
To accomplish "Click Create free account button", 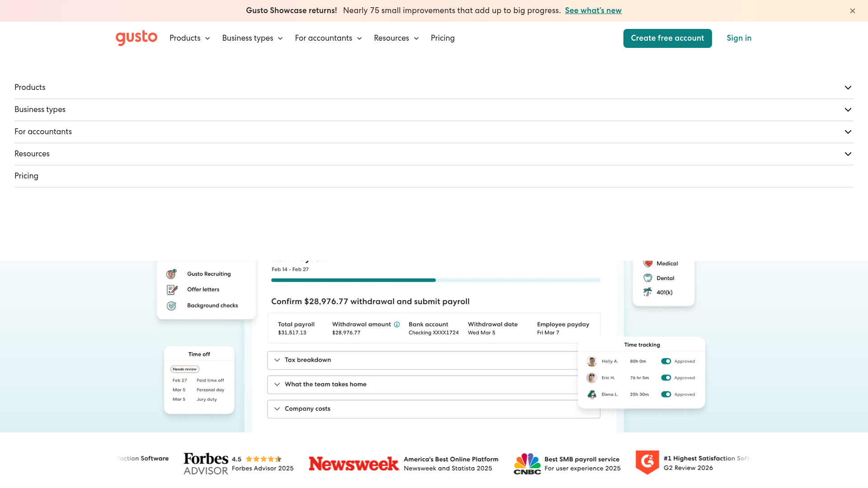I will 667,38.
